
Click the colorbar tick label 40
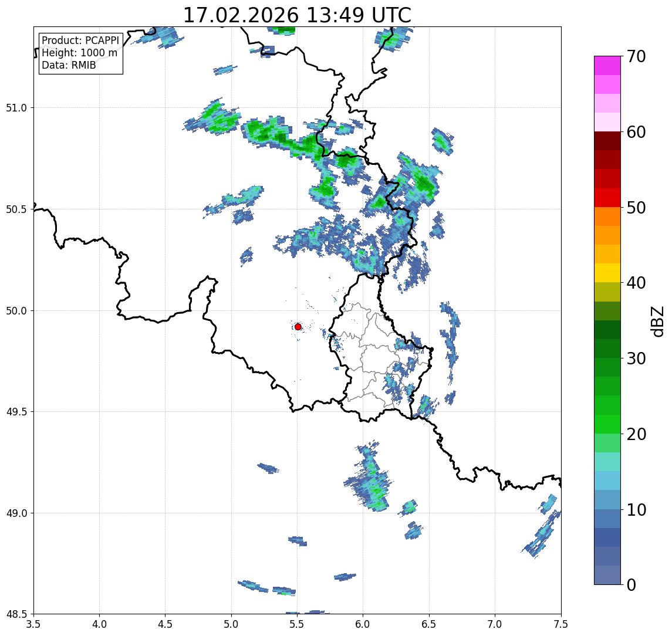[636, 283]
